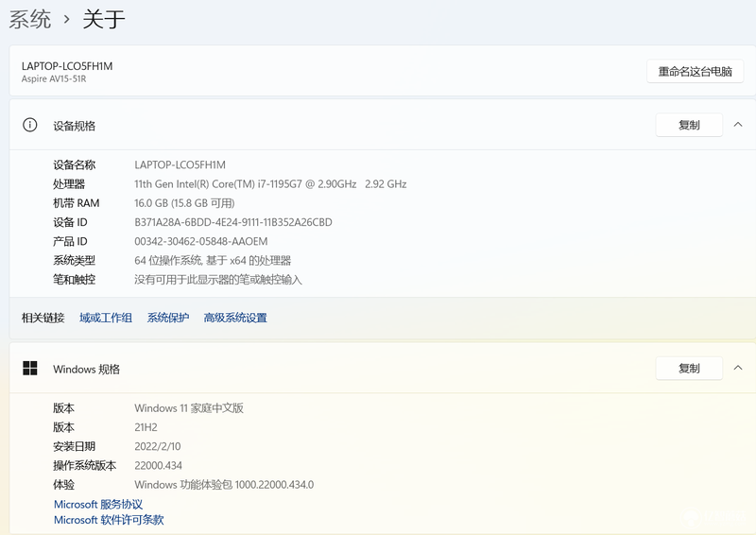Select the 64 位操作系统 system type value
756x535 pixels.
pos(213,261)
